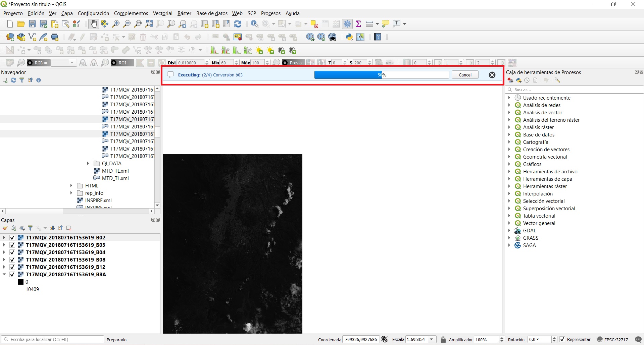644x345 pixels.
Task: Toggle the Representar render checkbox
Action: (562, 340)
